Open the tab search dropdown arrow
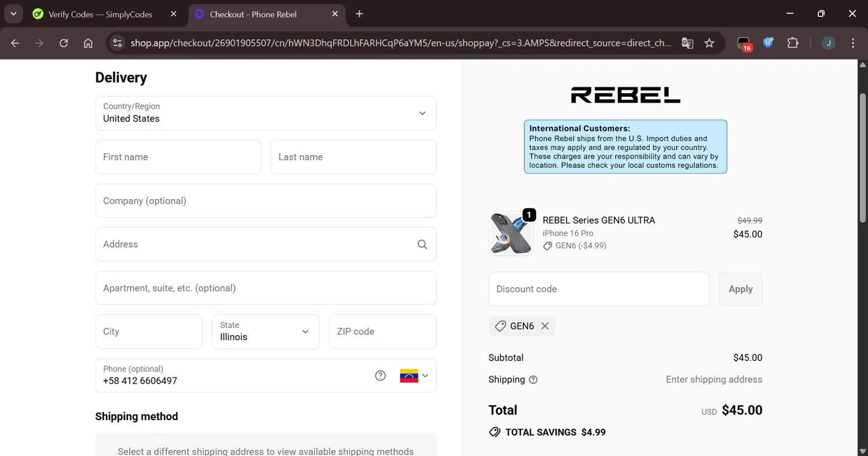 (13, 14)
